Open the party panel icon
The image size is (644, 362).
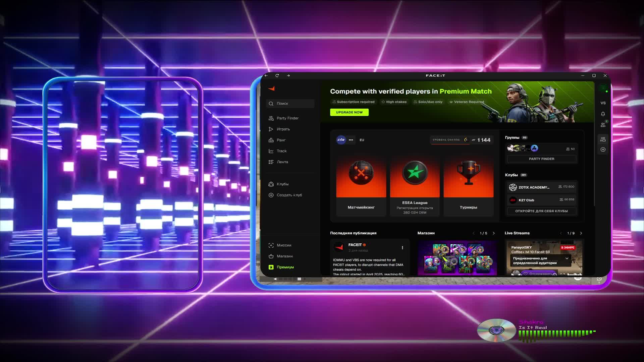point(603,139)
